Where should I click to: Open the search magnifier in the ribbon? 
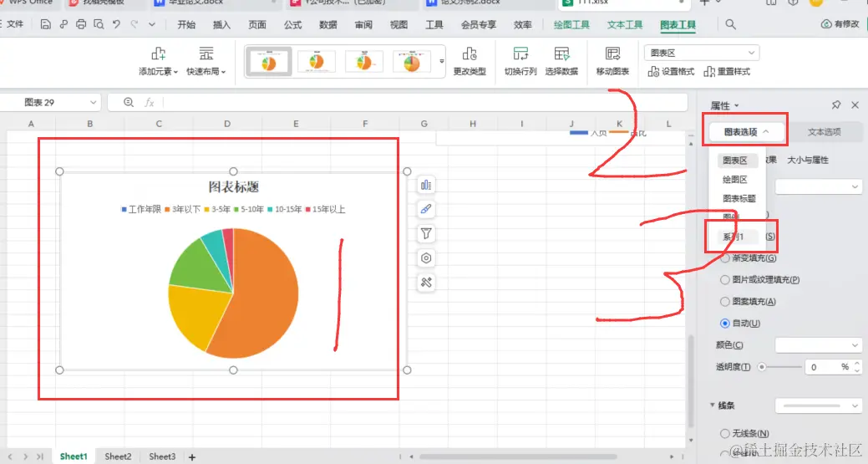coord(731,24)
